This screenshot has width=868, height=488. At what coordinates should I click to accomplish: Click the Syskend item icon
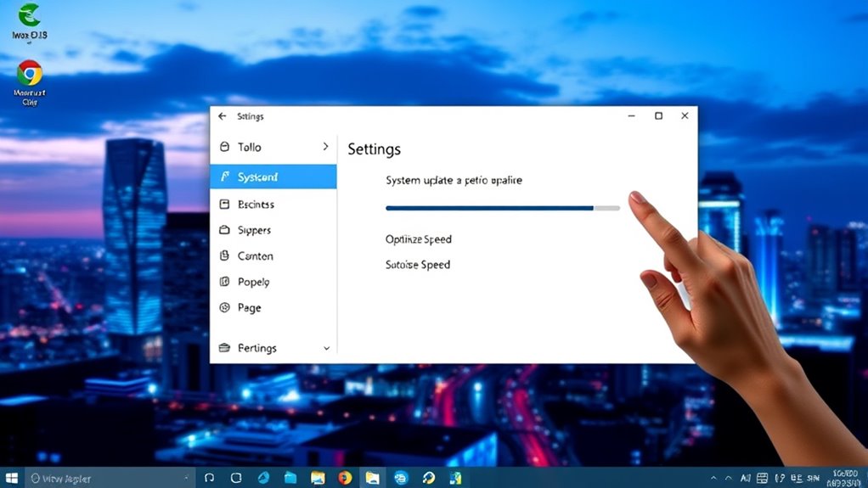(225, 177)
